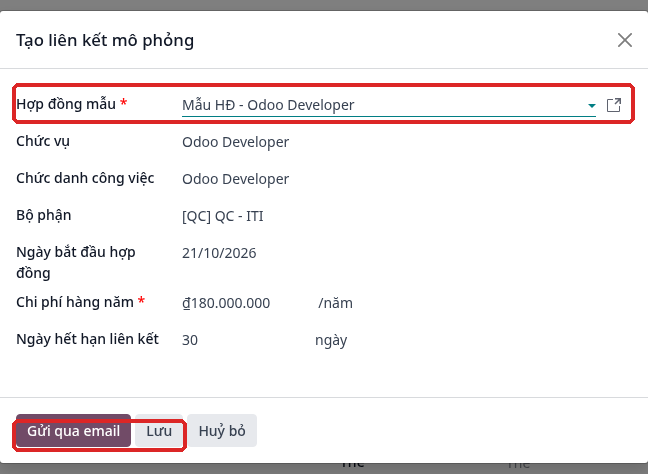
Task: Click the Bộ phận value [QC] QC - ITI
Action: coord(223,216)
